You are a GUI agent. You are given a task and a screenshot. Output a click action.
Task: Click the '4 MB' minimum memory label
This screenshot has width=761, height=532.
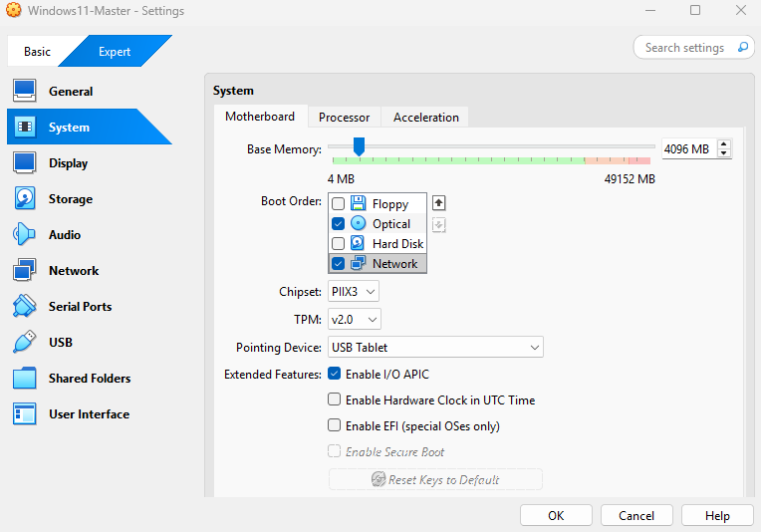pos(341,179)
